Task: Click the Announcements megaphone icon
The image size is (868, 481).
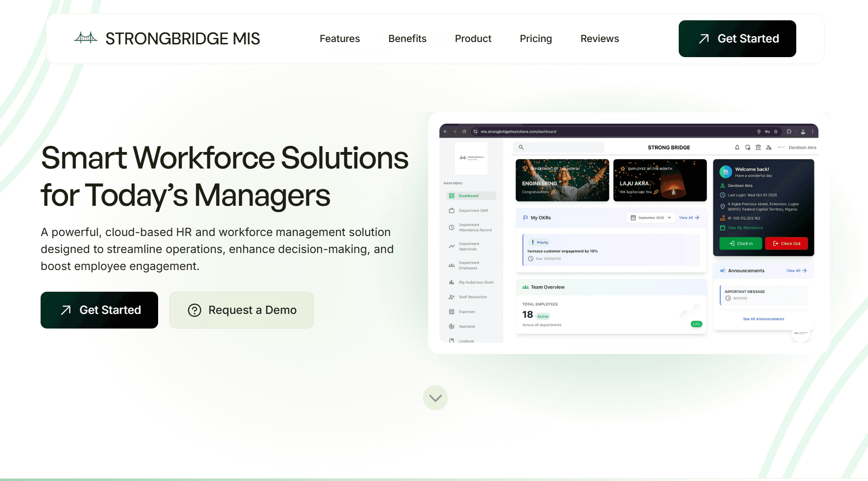Action: click(723, 270)
